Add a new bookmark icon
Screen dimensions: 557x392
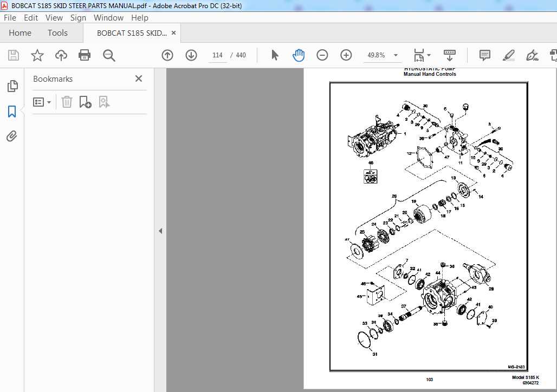point(85,102)
